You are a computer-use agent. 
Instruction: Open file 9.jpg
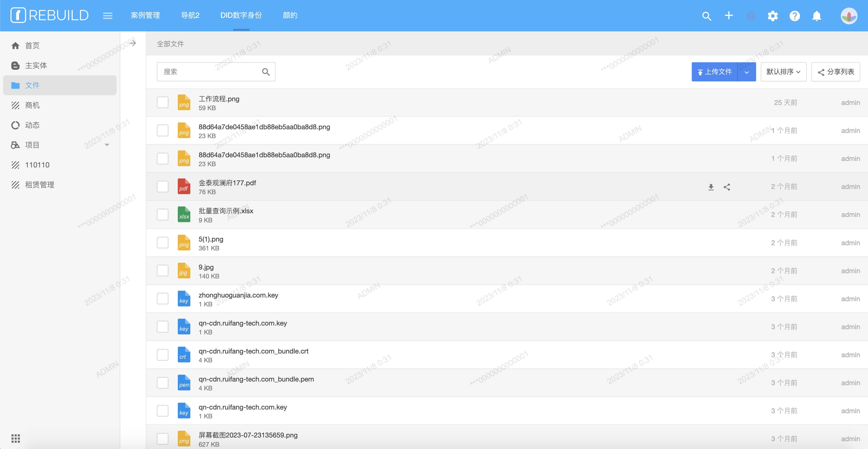pos(206,267)
